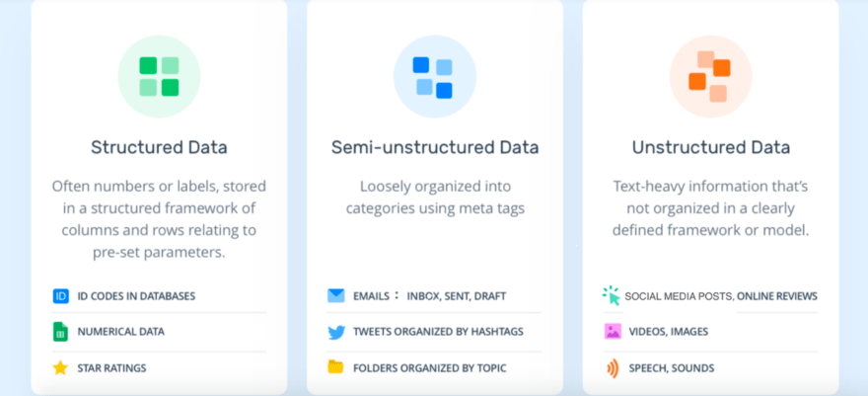
Task: Click the yellow star icon
Action: click(x=60, y=368)
